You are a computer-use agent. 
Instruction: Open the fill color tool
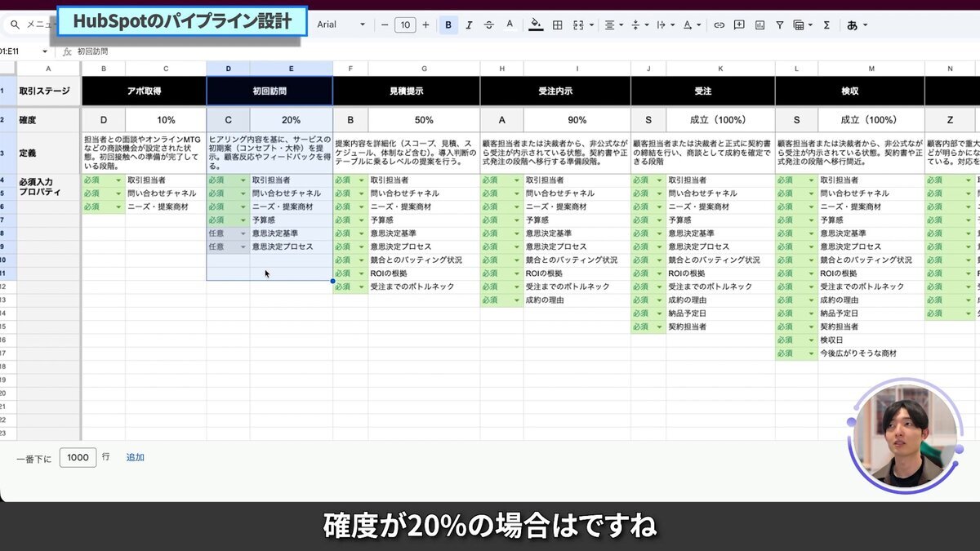(535, 24)
